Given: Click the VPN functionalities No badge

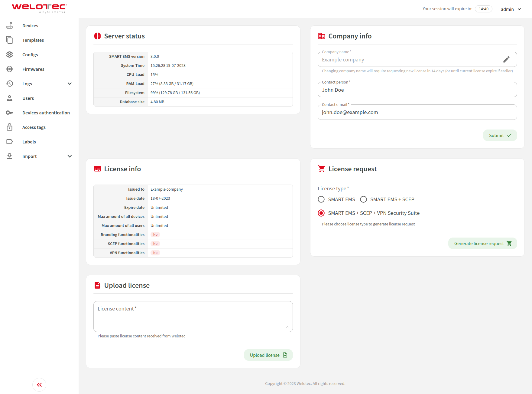Looking at the screenshot, I should [x=155, y=253].
